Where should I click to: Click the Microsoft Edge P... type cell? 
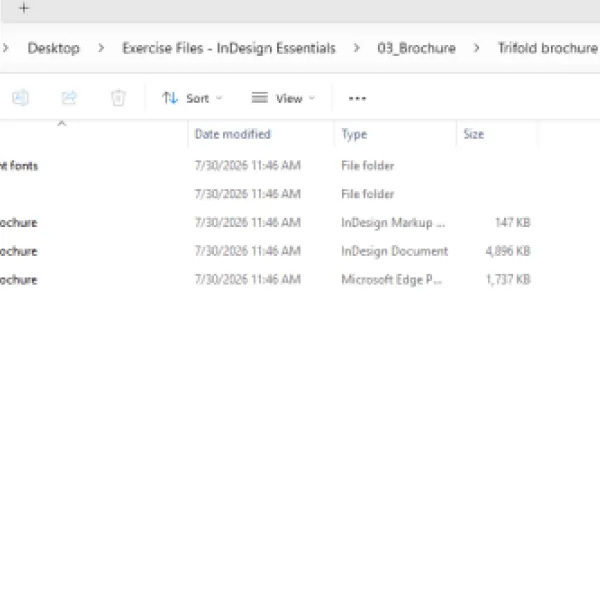[391, 280]
